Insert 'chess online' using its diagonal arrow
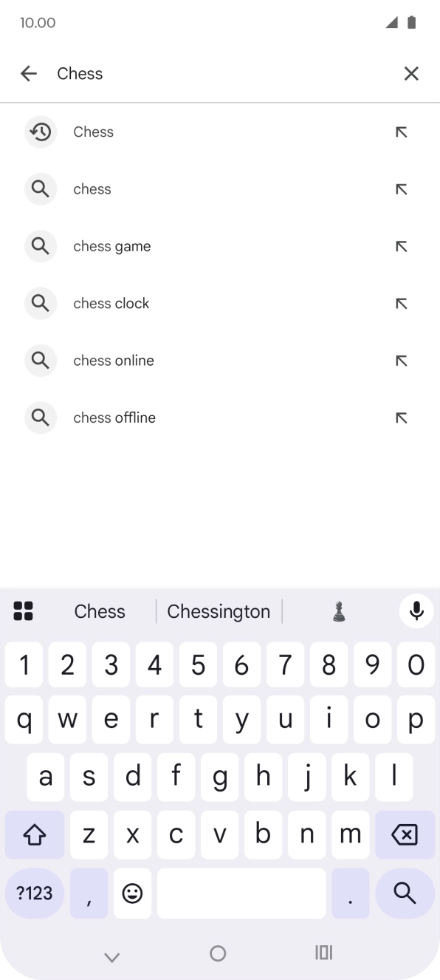Screen dimensions: 440x980 401,360
